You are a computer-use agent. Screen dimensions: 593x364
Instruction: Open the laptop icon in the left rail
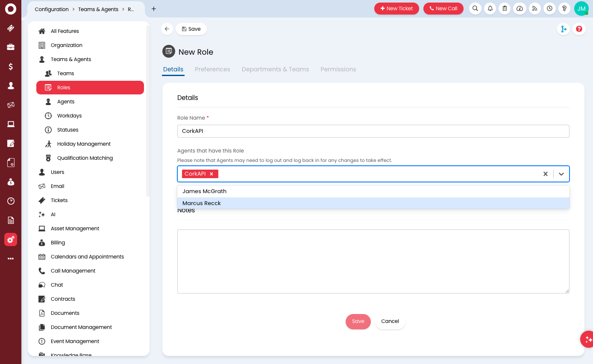coord(11,124)
